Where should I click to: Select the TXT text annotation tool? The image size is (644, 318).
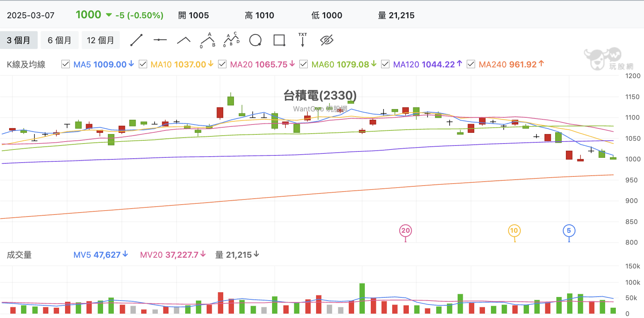coord(303,40)
